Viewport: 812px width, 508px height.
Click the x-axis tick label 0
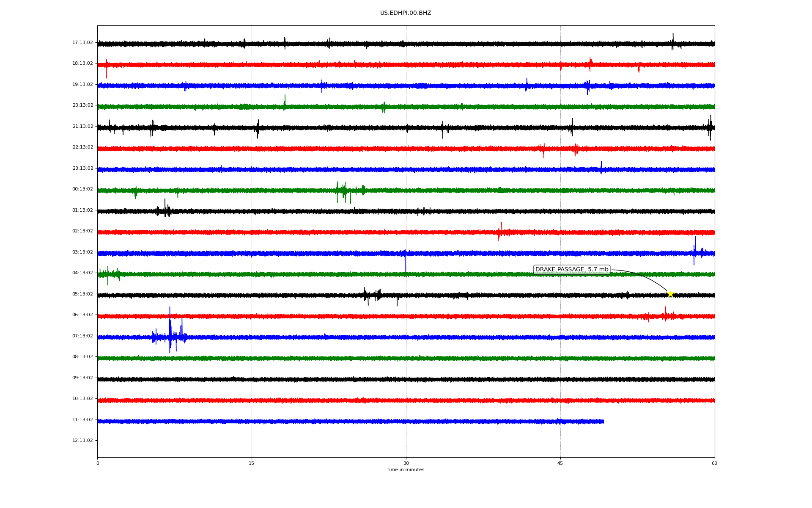(x=98, y=463)
